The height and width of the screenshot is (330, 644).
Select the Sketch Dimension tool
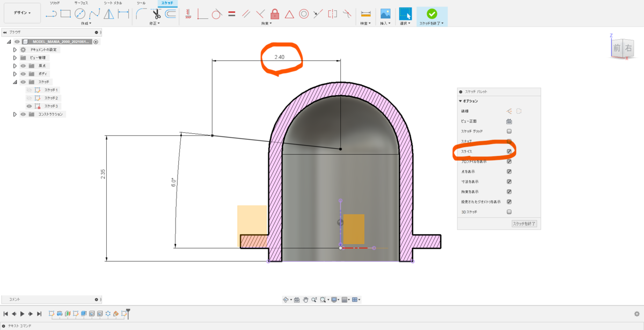[123, 14]
